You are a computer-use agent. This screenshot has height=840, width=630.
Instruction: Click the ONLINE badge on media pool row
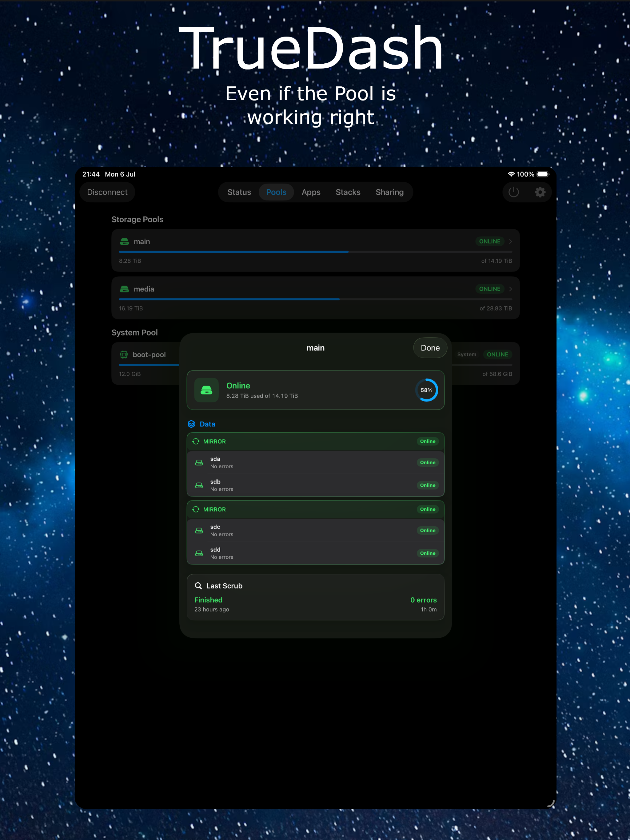click(x=489, y=289)
